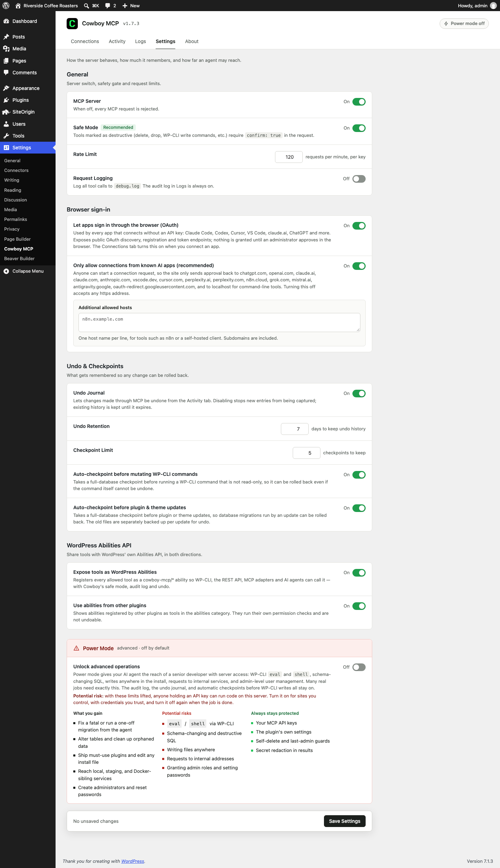Image resolution: width=500 pixels, height=868 pixels.
Task: Disable the Undo Journal toggle
Action: (359, 394)
